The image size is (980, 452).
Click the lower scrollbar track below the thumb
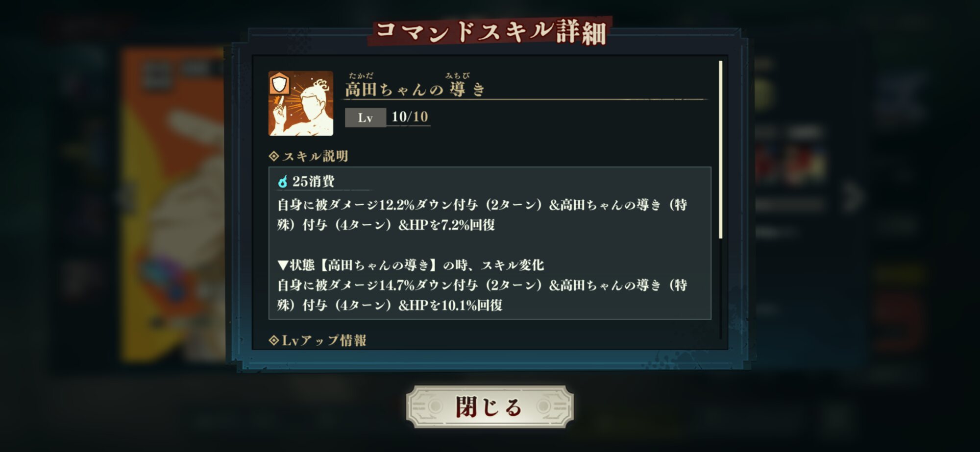point(720,289)
